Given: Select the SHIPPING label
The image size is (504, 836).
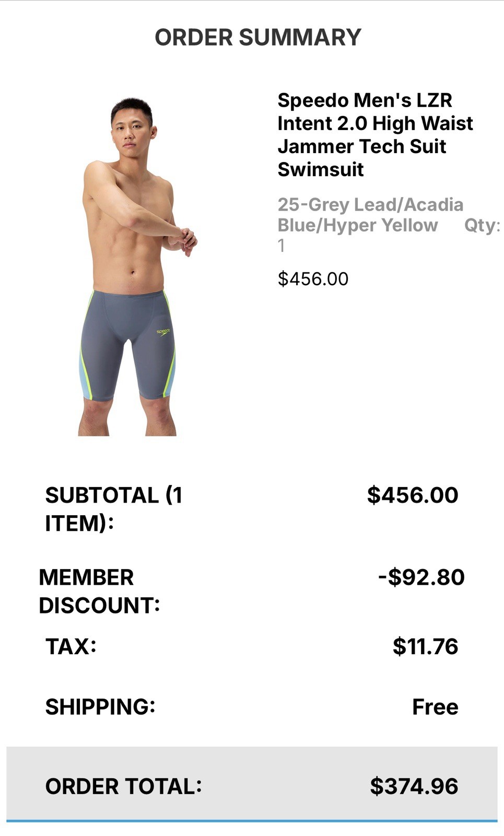Looking at the screenshot, I should 100,706.
